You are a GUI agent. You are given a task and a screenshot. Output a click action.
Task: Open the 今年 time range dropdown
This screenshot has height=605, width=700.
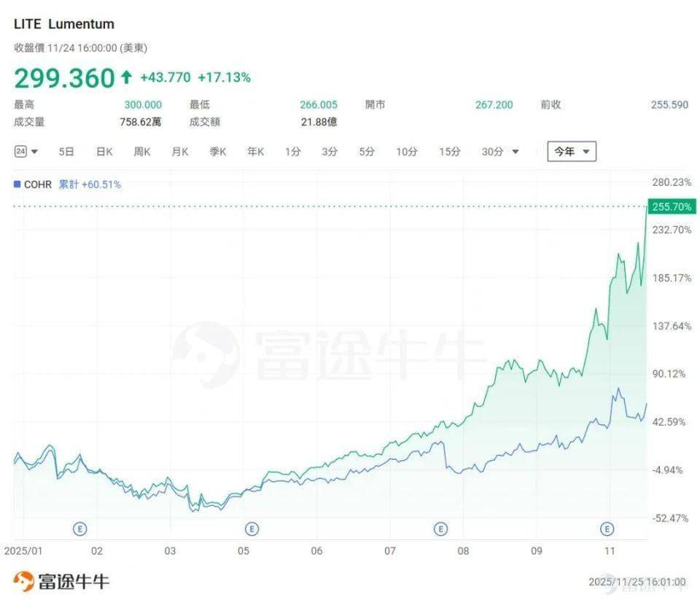[x=572, y=152]
